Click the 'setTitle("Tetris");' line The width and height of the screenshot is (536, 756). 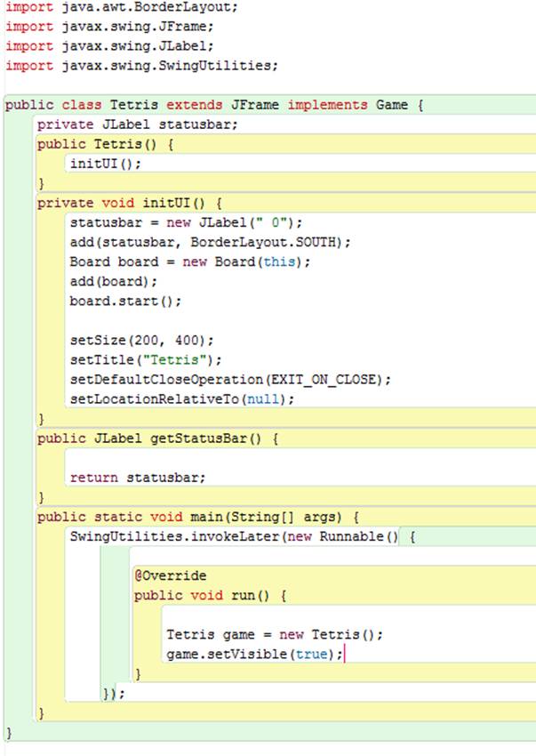click(146, 360)
